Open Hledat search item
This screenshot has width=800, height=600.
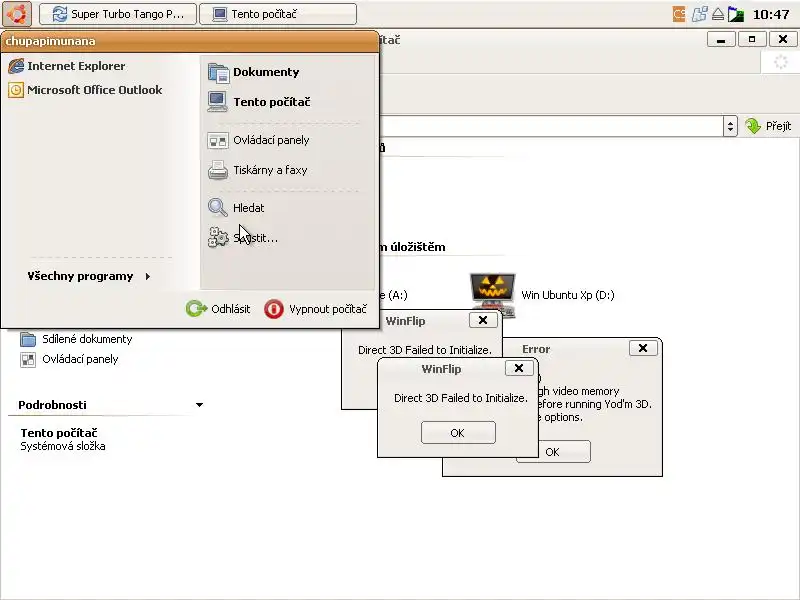(236, 208)
